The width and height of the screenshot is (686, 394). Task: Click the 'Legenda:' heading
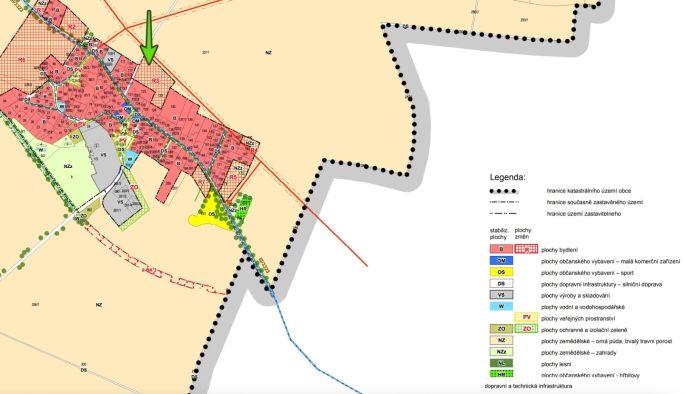coord(508,178)
